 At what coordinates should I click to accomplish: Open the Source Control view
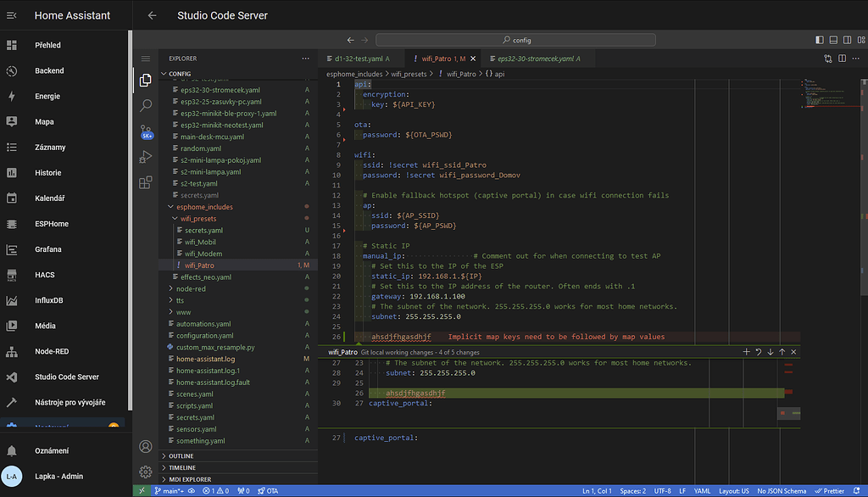tap(146, 131)
